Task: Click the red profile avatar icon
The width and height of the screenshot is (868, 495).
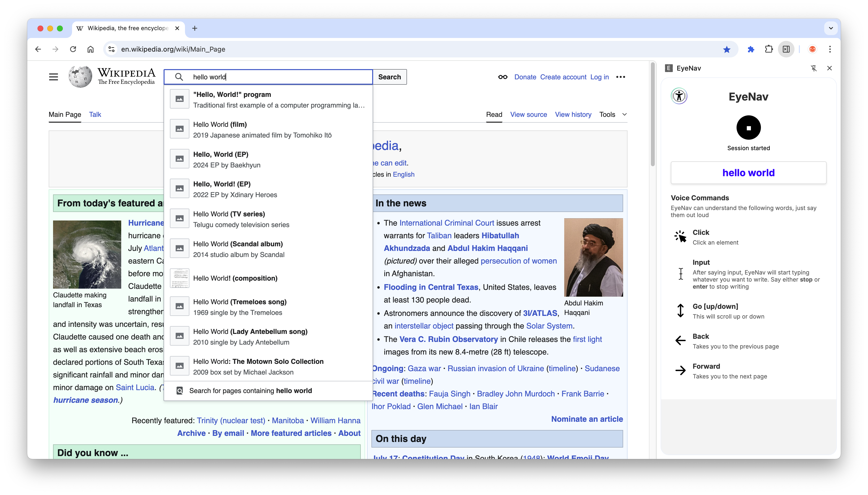Action: coord(812,49)
